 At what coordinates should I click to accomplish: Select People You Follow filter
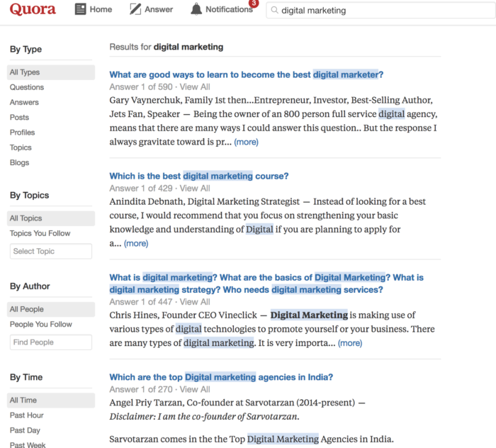(x=41, y=324)
